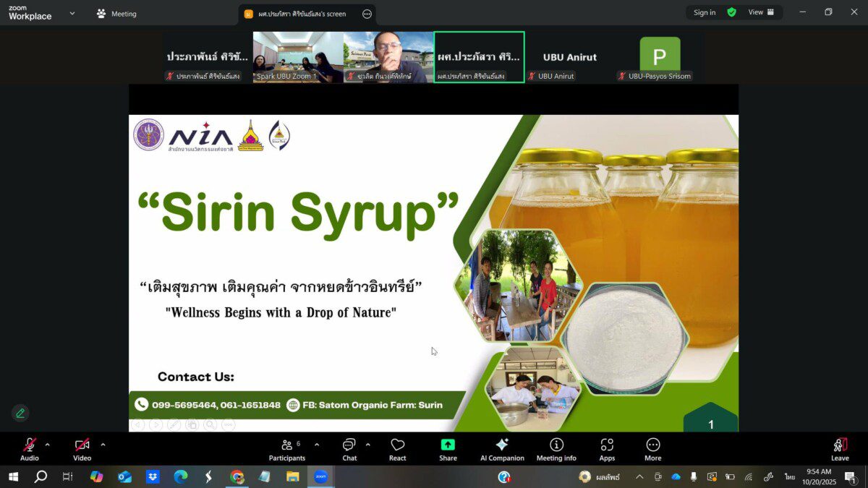Open Outlook from the taskbar
Screen dimensions: 868x488
[x=124, y=476]
